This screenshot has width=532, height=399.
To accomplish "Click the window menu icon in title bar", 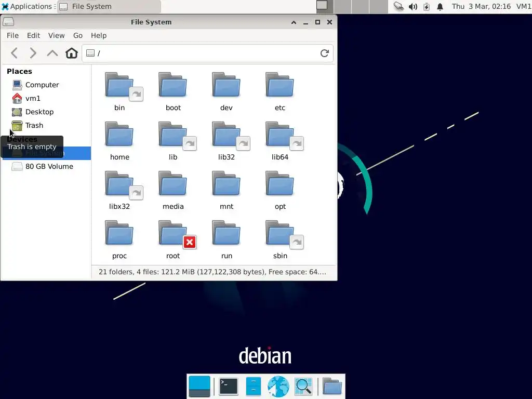I will (8, 22).
